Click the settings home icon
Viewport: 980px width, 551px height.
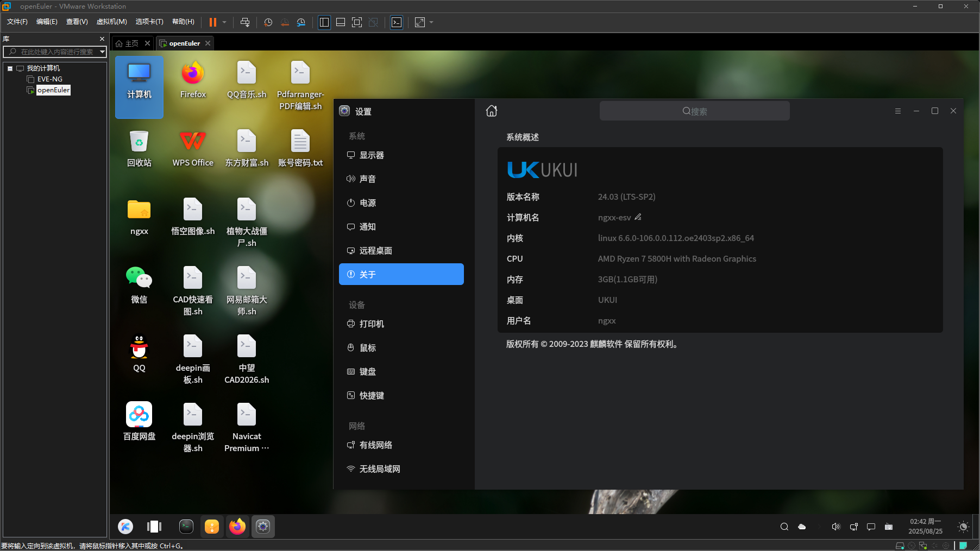(492, 111)
